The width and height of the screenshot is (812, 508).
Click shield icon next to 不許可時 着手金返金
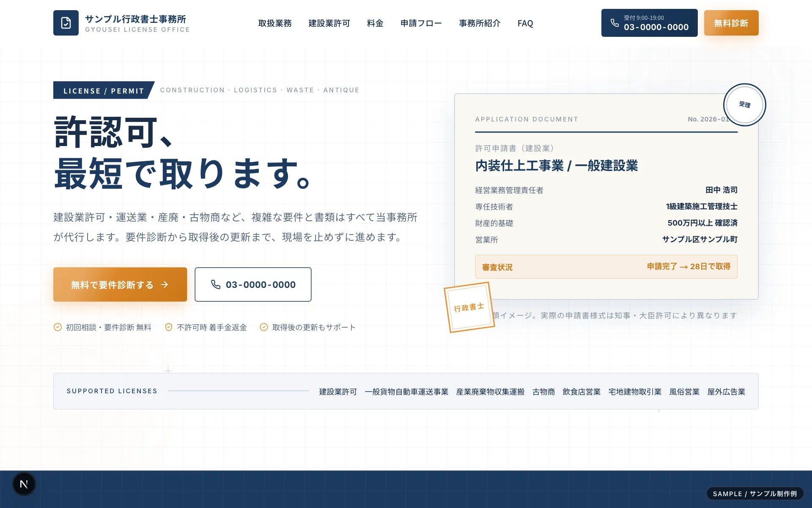(168, 327)
